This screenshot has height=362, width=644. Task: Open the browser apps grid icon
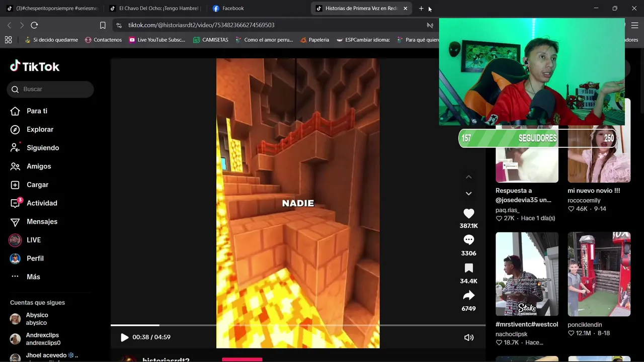click(8, 40)
